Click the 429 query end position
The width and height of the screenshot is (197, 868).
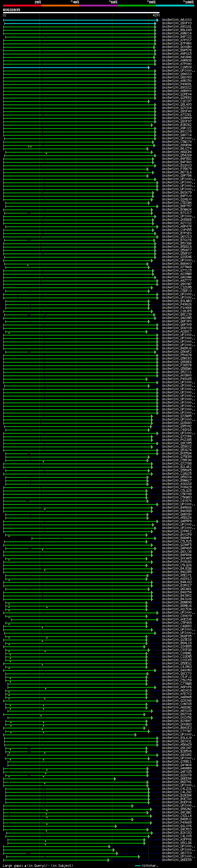point(155,15)
